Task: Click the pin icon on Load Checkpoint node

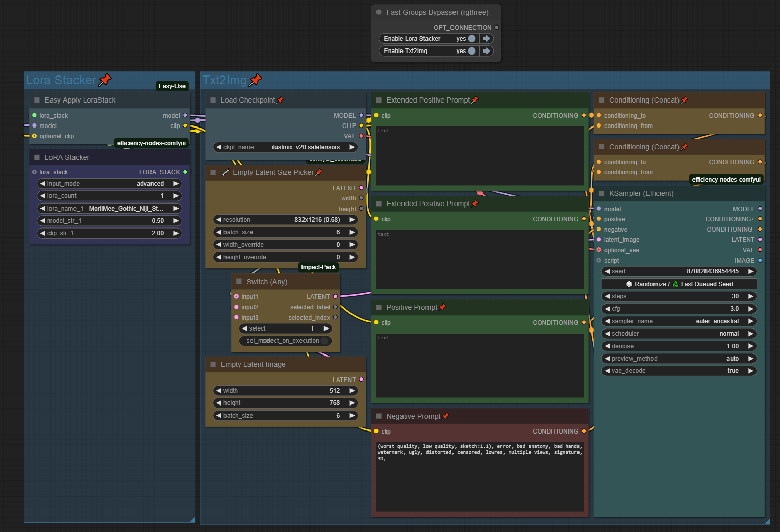Action: coord(280,100)
